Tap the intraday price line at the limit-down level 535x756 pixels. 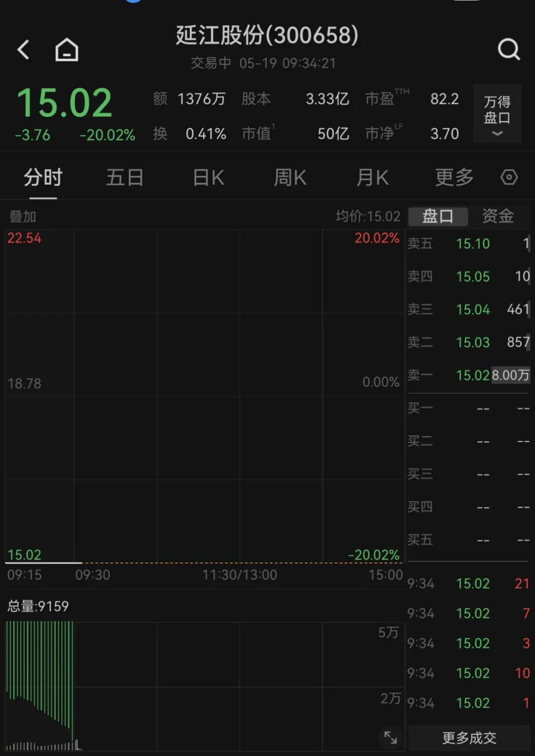[44, 562]
